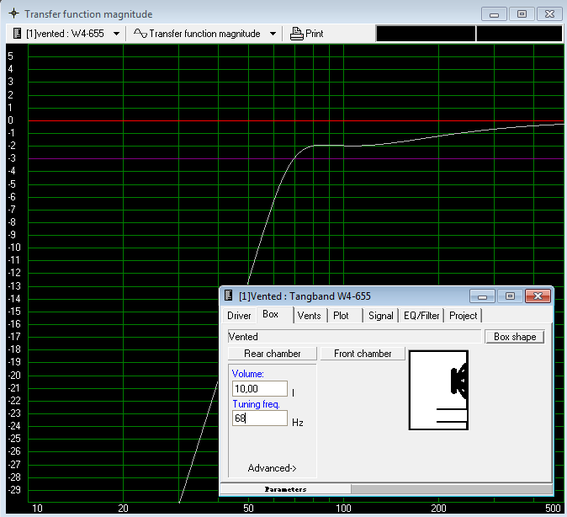This screenshot has width=567, height=517.
Task: Open the [1]vented : W4-655 dropdown
Action: [116, 34]
